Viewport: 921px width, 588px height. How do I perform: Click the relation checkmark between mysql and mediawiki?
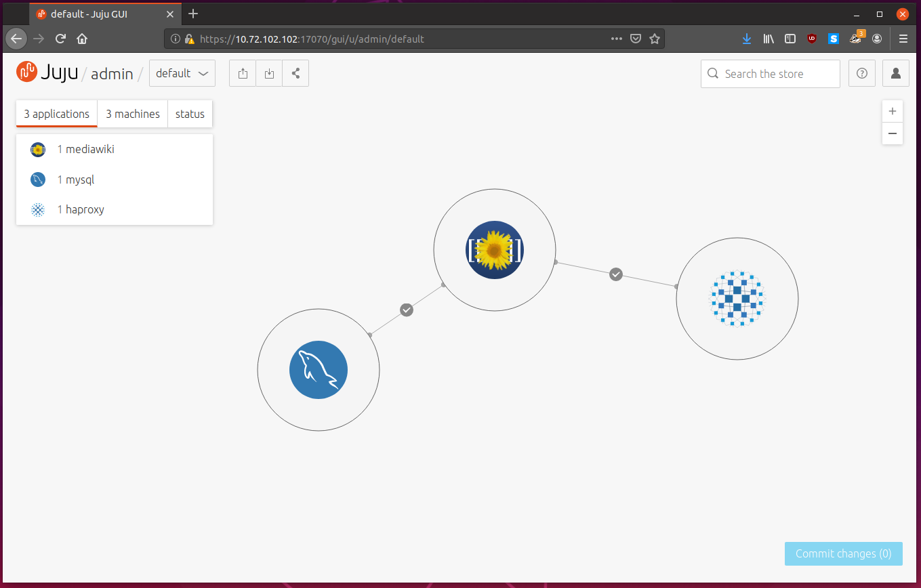coord(407,310)
